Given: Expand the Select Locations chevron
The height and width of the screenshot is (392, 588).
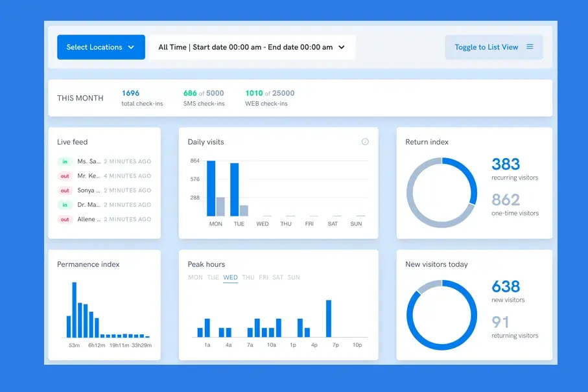Looking at the screenshot, I should (131, 47).
